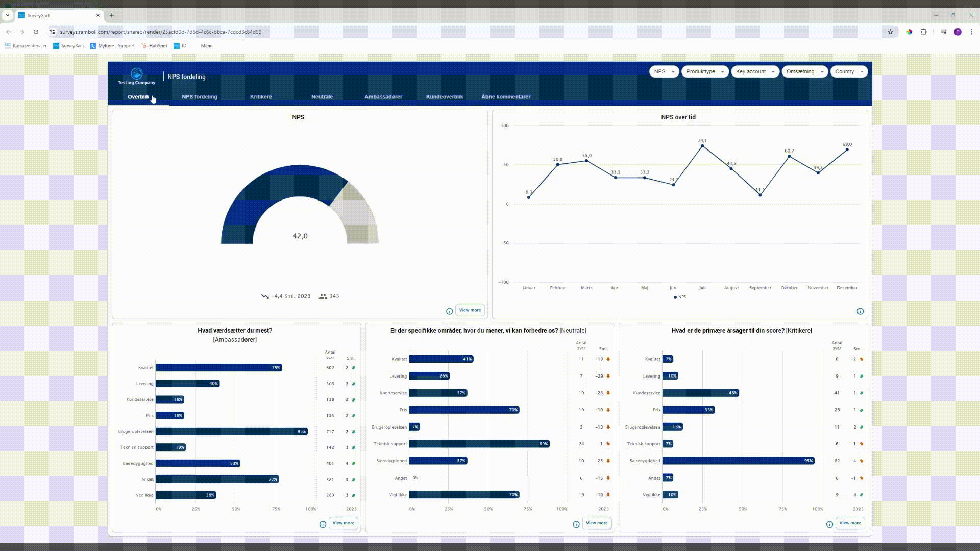
Task: Switch to the NPS fordeling tab
Action: coord(200,97)
